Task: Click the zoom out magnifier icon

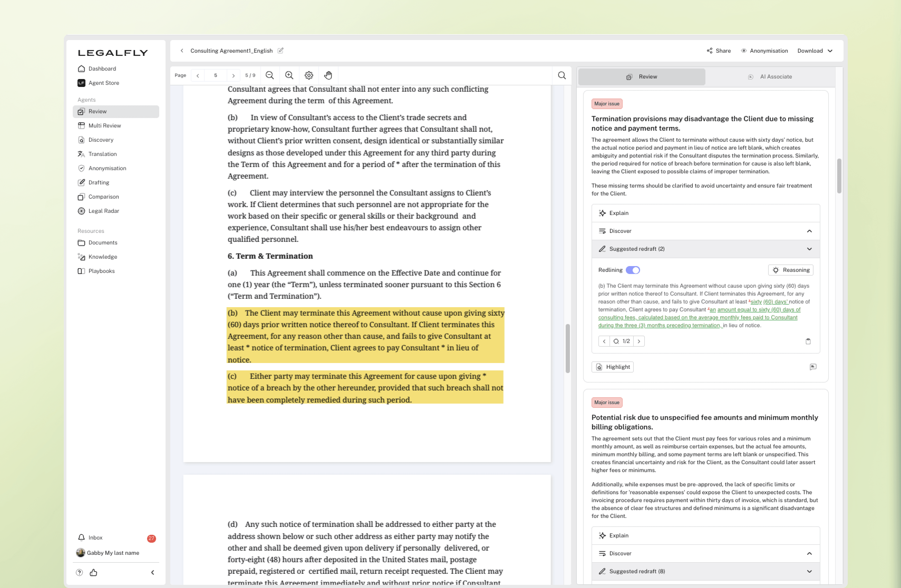Action: (x=270, y=75)
